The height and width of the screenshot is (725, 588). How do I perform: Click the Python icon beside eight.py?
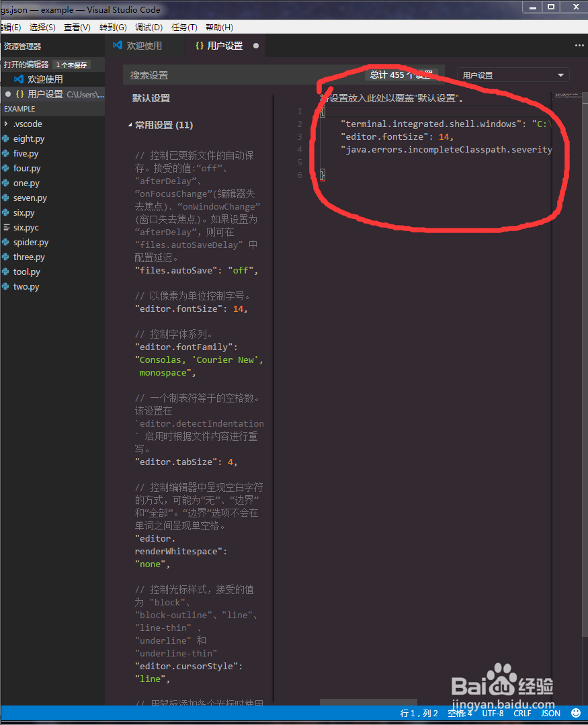(x=5, y=138)
